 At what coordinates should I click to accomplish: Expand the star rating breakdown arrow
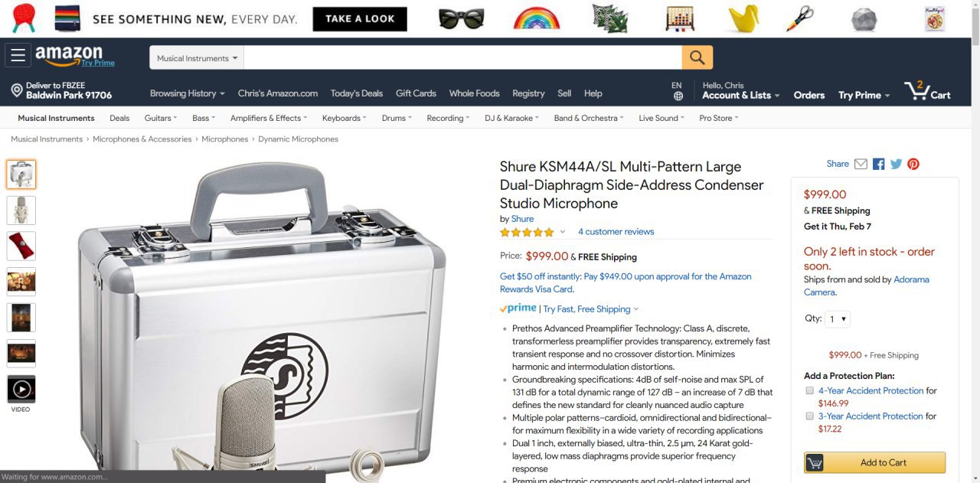[562, 232]
